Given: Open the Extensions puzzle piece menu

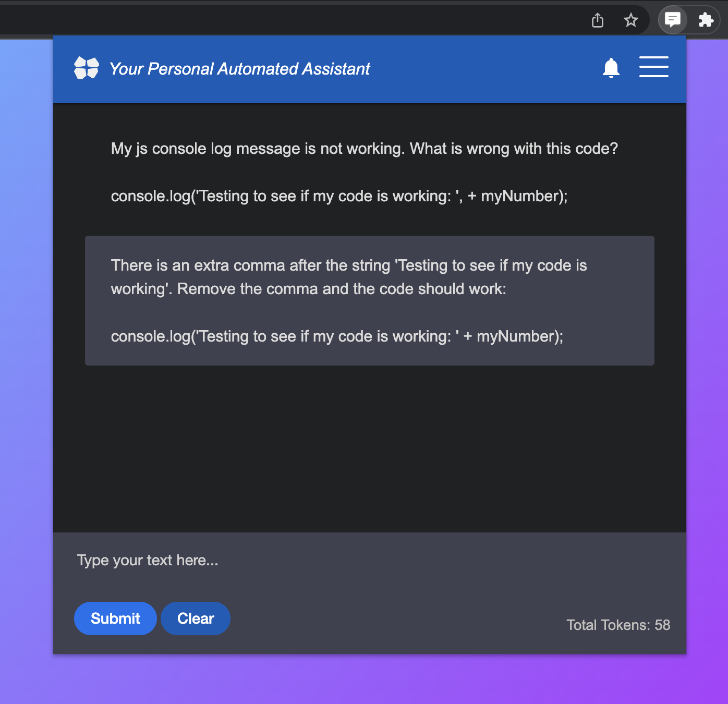Looking at the screenshot, I should tap(706, 20).
